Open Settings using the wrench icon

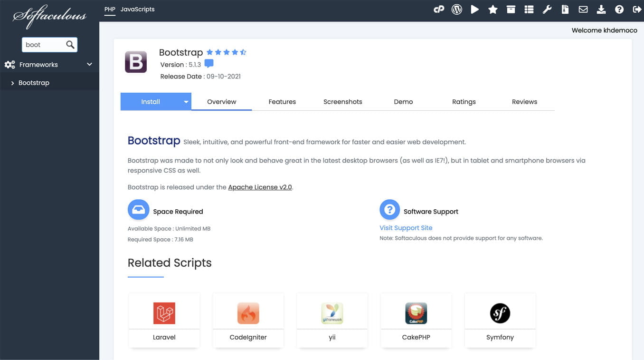click(x=547, y=9)
